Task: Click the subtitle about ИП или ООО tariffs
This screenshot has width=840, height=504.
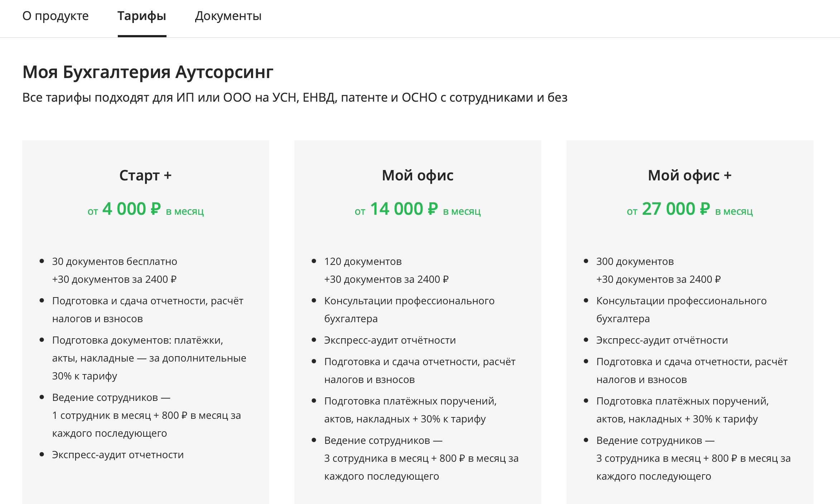Action: point(295,97)
